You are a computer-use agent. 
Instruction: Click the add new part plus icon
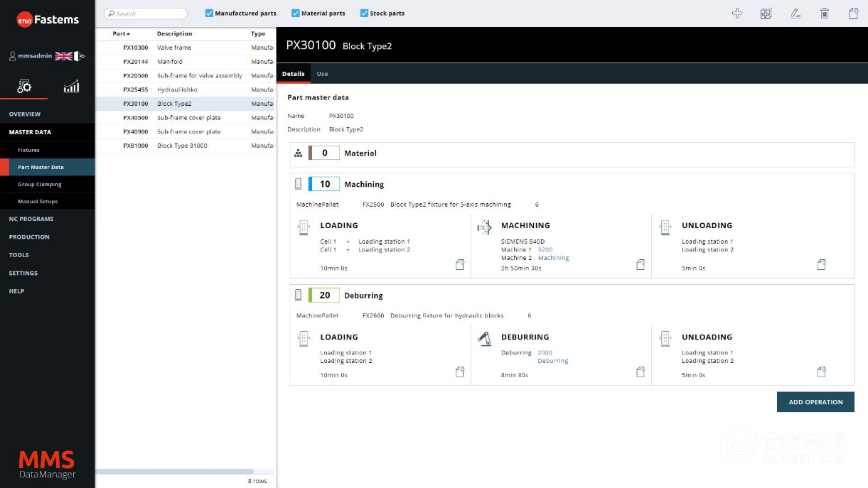click(737, 13)
